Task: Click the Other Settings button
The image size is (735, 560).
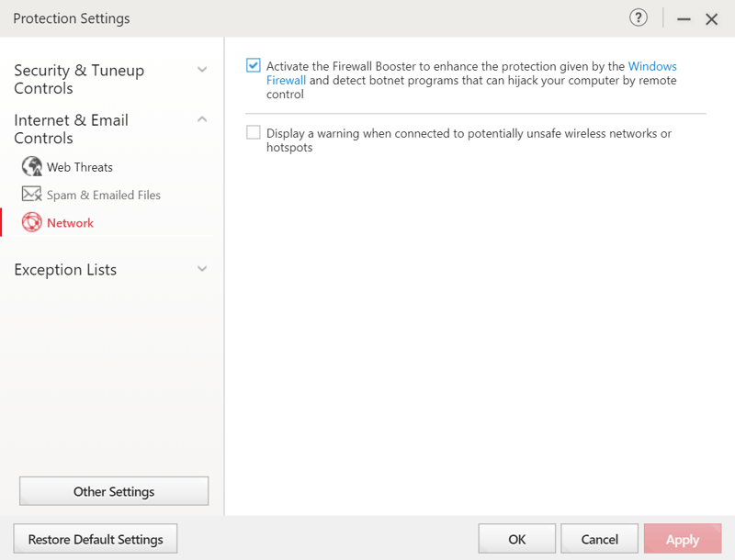Action: tap(114, 491)
